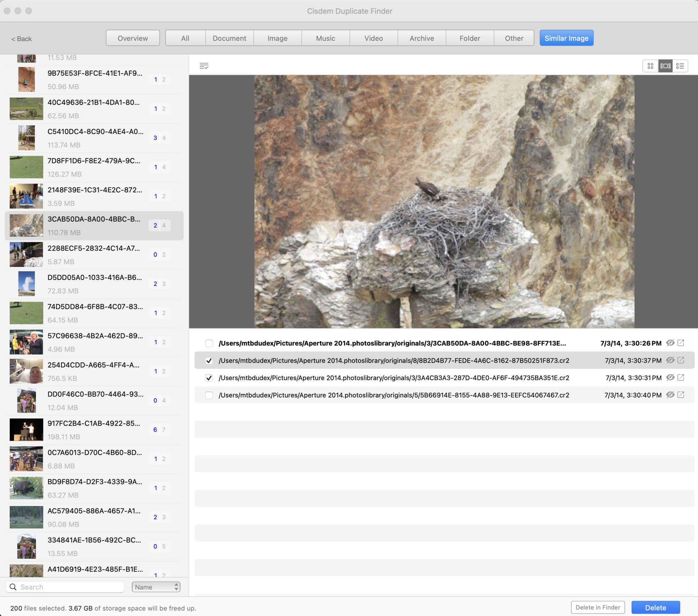Open the auto-select rules list icon
This screenshot has height=616, width=698.
pyautogui.click(x=204, y=66)
